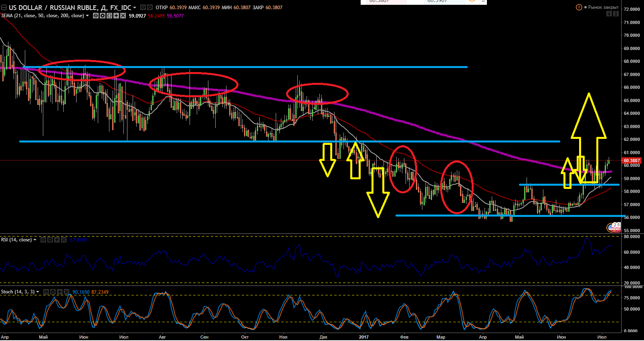Viewport: 644px width, 341px height.
Task: Open the Stoch indicator settings gear
Action: (52, 292)
